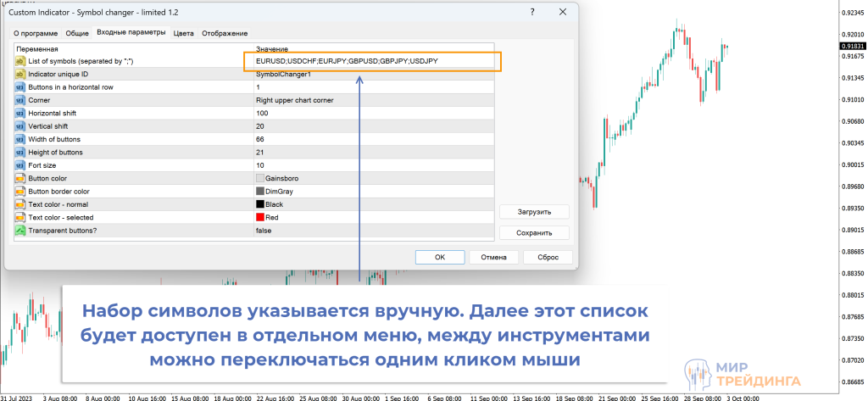The height and width of the screenshot is (401, 868).
Task: Click the icon beside Indicator unique ID
Action: (20, 75)
